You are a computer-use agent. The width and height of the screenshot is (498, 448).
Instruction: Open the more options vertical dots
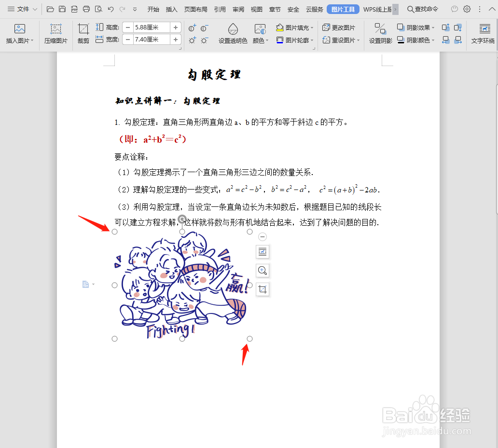[x=480, y=9]
